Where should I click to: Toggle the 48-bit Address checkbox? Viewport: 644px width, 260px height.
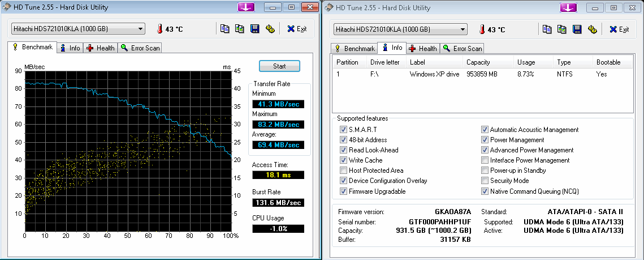coord(343,140)
